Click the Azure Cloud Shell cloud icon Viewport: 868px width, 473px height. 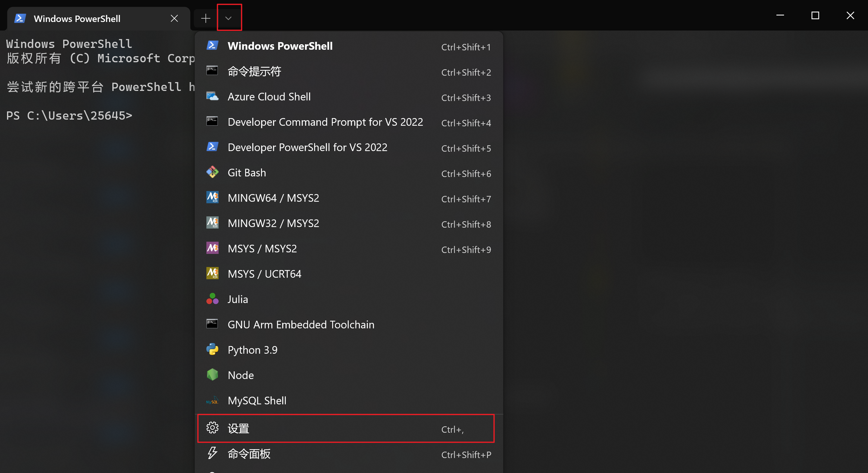pos(212,96)
